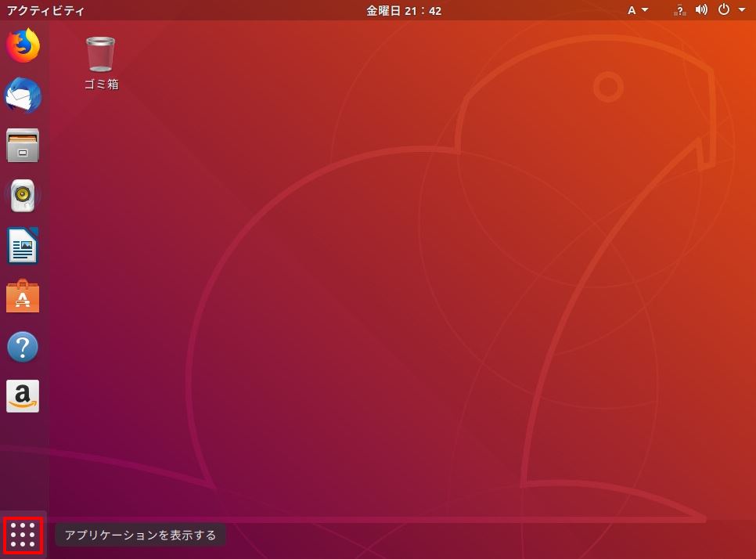Open Thunderbird mail client

coord(23,96)
